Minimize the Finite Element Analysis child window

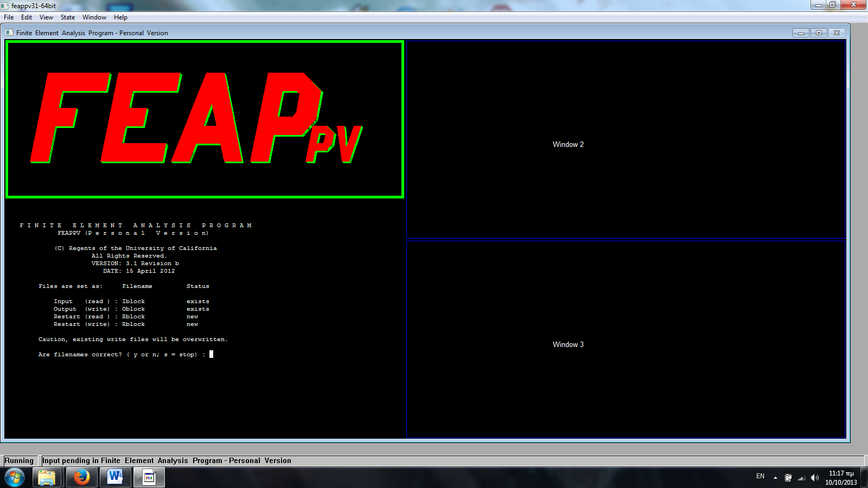pyautogui.click(x=801, y=33)
